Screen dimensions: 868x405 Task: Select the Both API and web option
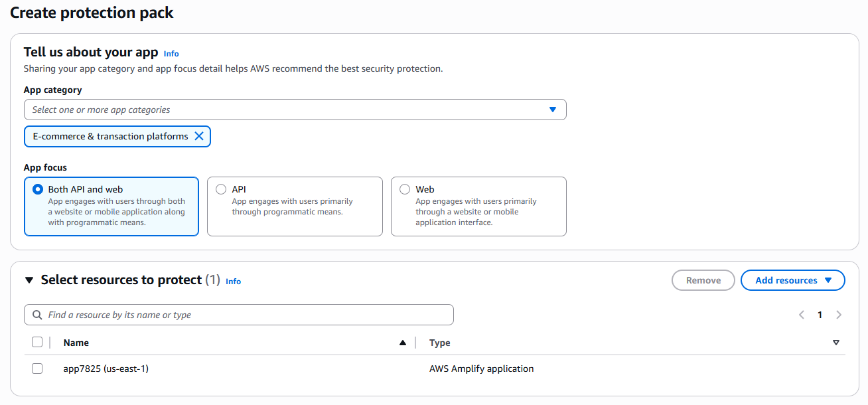[x=38, y=189]
